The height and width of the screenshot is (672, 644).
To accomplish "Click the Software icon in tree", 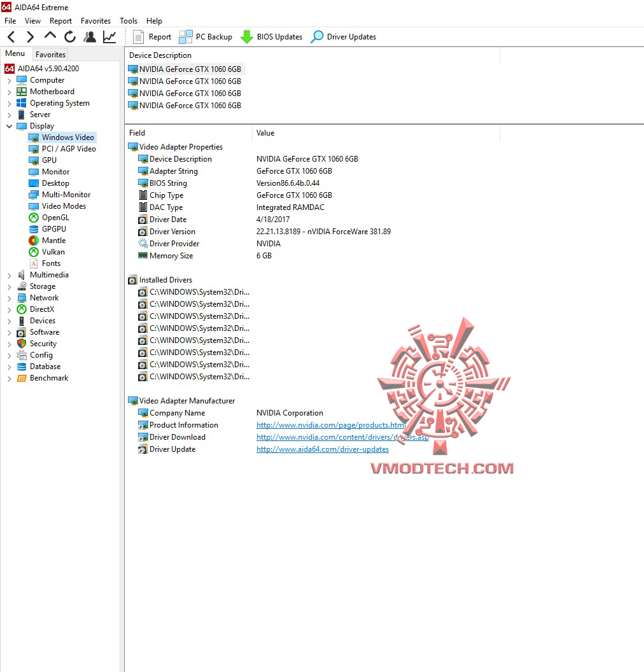I will 22,333.
